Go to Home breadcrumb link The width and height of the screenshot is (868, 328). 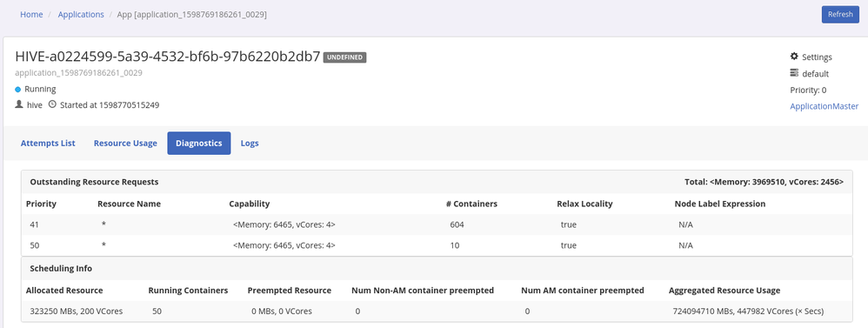pyautogui.click(x=31, y=15)
